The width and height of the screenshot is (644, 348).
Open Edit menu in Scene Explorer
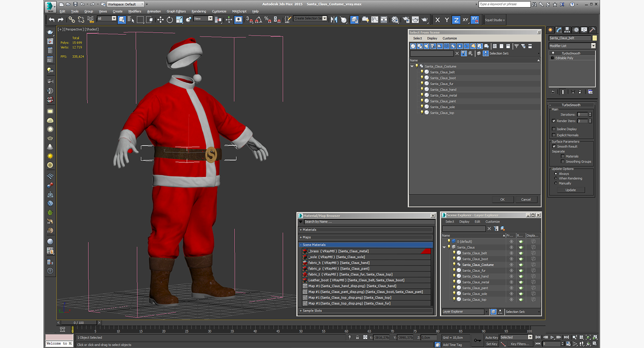(x=477, y=221)
